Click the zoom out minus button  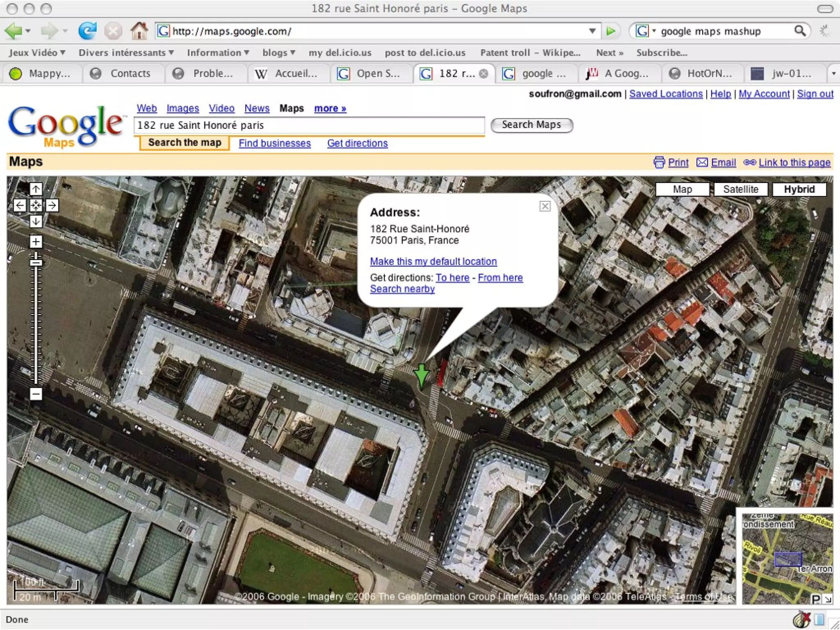point(36,394)
